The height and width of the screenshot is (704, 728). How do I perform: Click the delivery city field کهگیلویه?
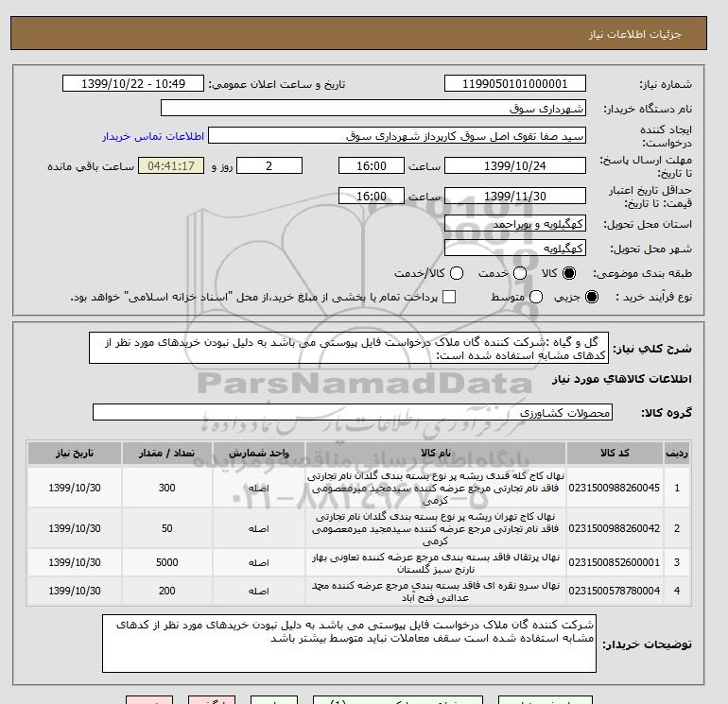(x=515, y=249)
